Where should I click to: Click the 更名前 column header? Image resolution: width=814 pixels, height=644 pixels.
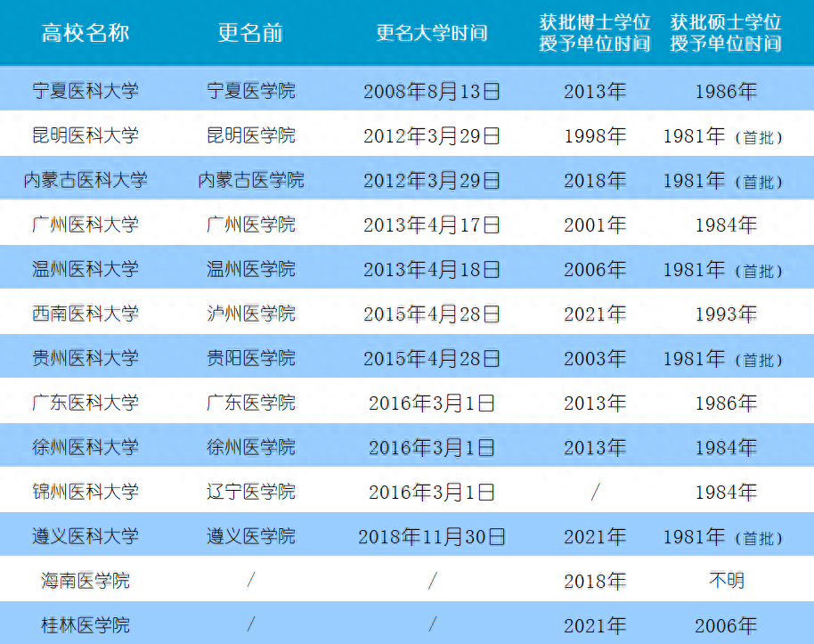(x=251, y=34)
